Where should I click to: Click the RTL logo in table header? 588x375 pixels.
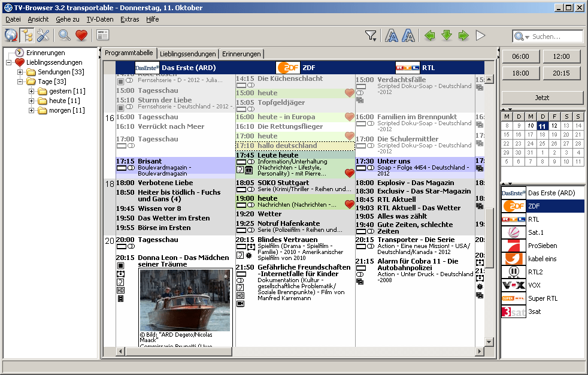408,68
